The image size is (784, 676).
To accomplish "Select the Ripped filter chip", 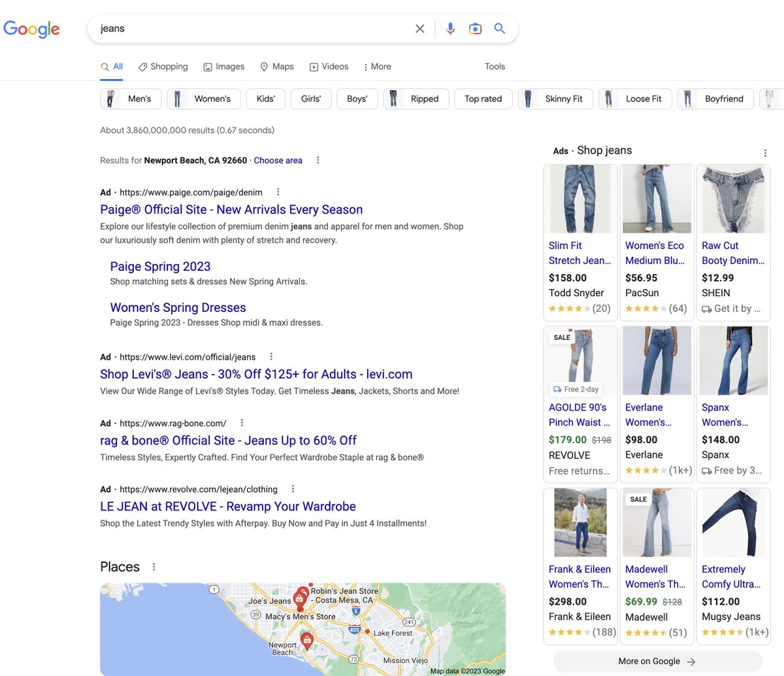I will tap(416, 99).
